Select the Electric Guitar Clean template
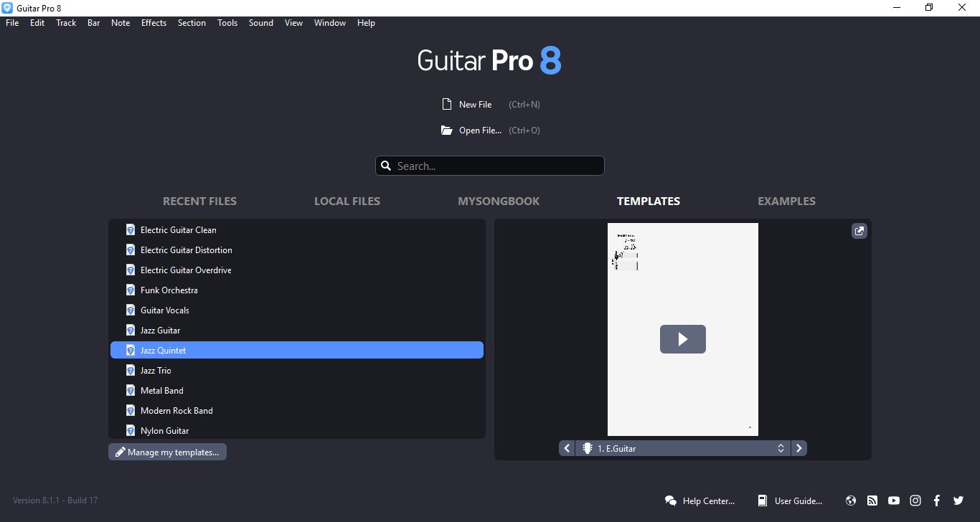The width and height of the screenshot is (980, 522). (x=297, y=230)
